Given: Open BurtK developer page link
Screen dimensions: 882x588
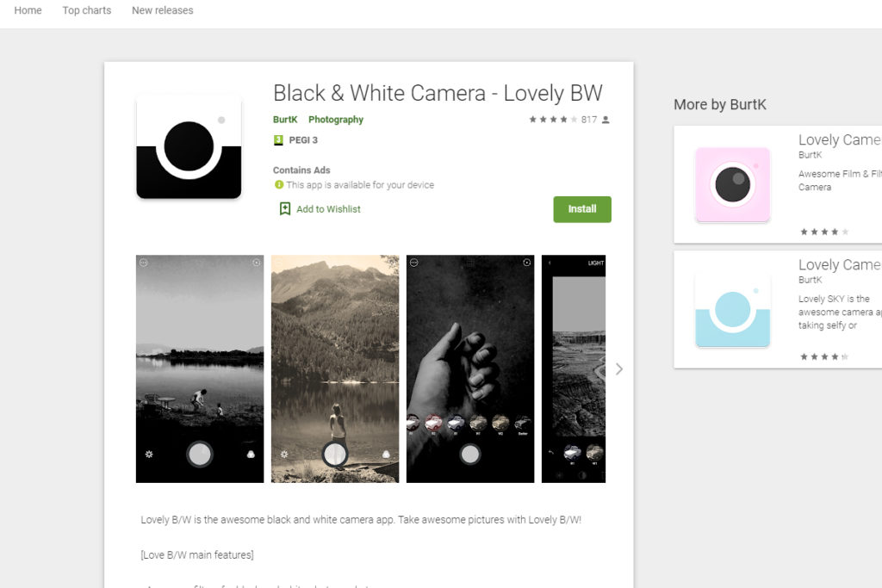Looking at the screenshot, I should tap(285, 120).
